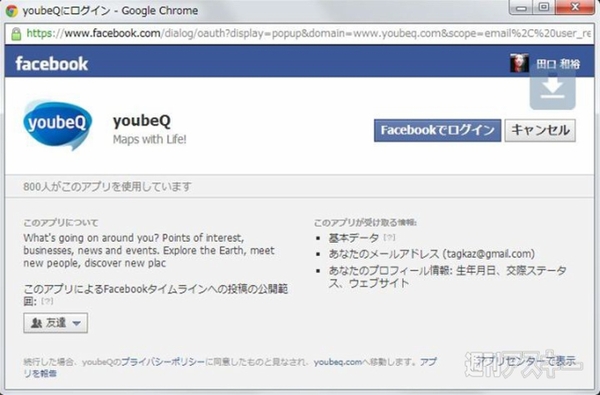The image size is (600, 395).
Task: Maximize the Chrome popup window
Action: tap(544, 7)
